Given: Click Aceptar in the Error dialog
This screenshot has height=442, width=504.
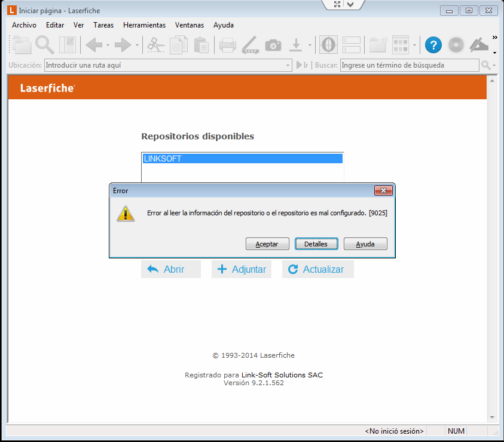Looking at the screenshot, I should click(x=267, y=244).
